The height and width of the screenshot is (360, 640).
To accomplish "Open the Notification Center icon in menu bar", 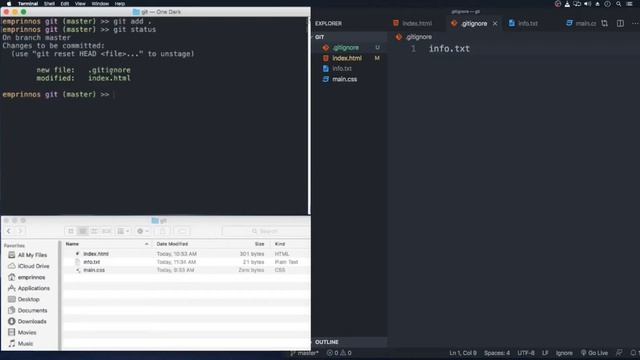I will coord(629,4).
